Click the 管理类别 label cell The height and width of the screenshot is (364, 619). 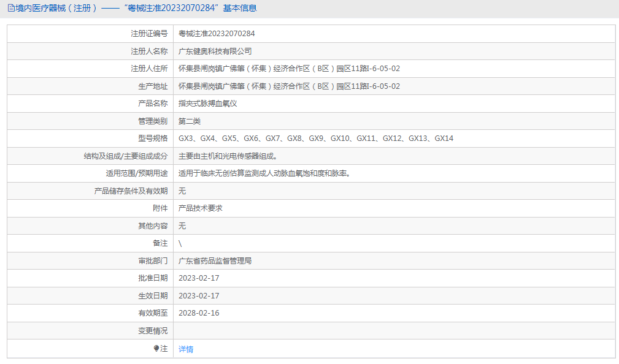tap(90, 121)
